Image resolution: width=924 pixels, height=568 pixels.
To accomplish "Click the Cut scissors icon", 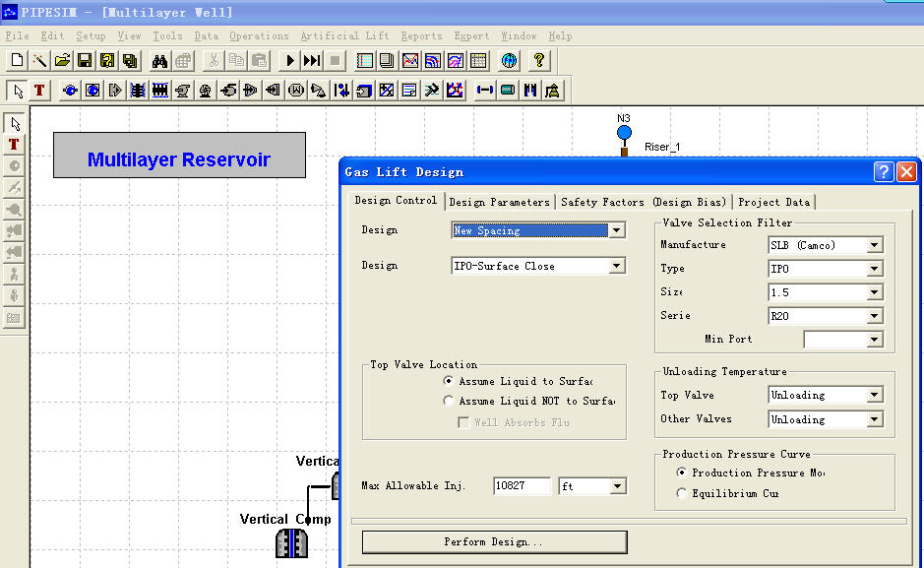I will click(214, 61).
